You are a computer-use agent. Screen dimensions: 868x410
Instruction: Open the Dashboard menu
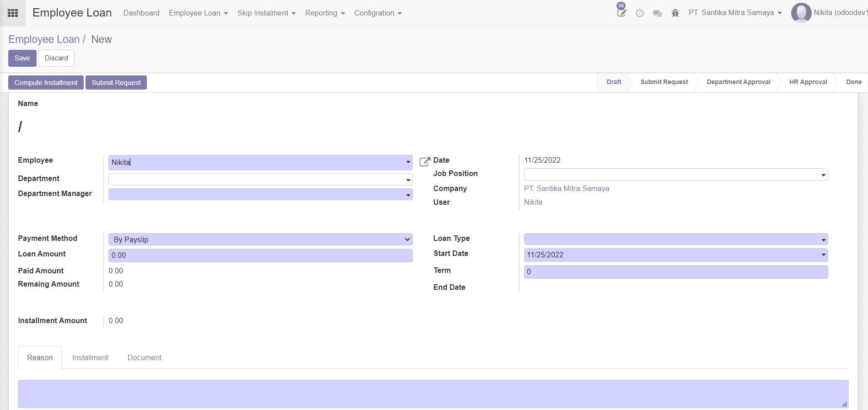point(141,13)
